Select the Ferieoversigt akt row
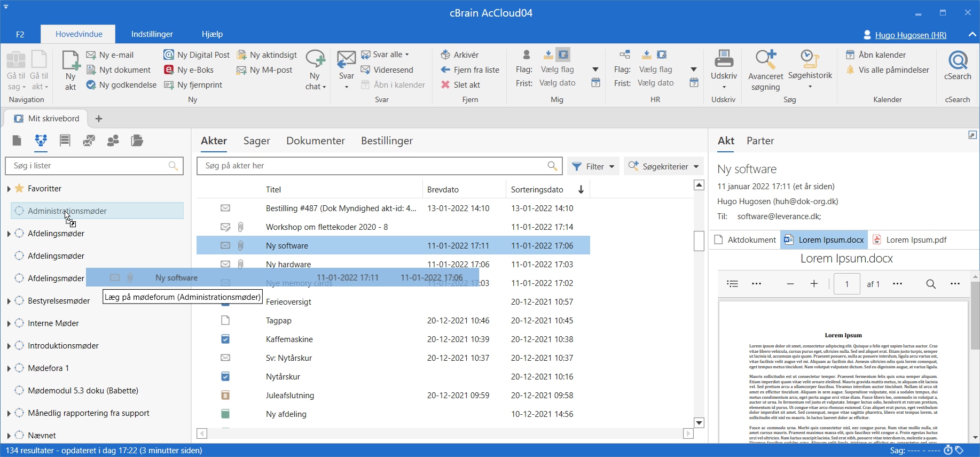Image resolution: width=980 pixels, height=457 pixels. pos(393,301)
